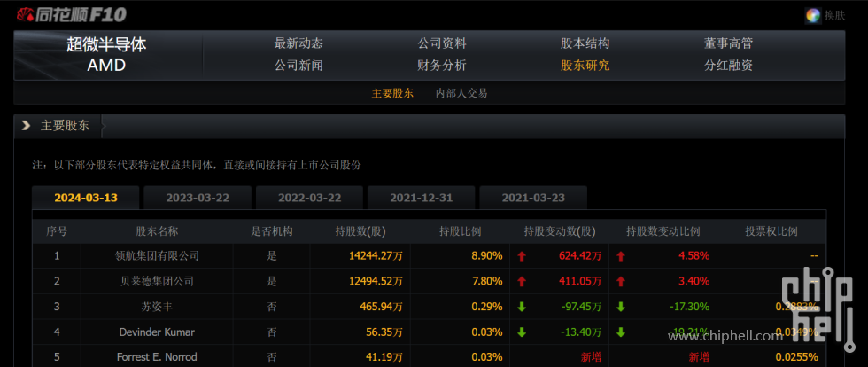Click red up arrow beside 4.58%
868x367 pixels.
pyautogui.click(x=621, y=256)
